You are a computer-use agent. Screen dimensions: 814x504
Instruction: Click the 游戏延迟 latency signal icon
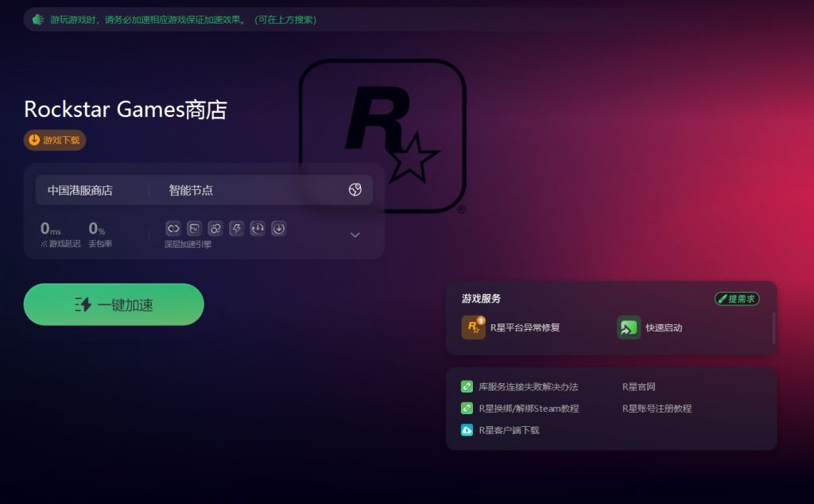pos(45,244)
